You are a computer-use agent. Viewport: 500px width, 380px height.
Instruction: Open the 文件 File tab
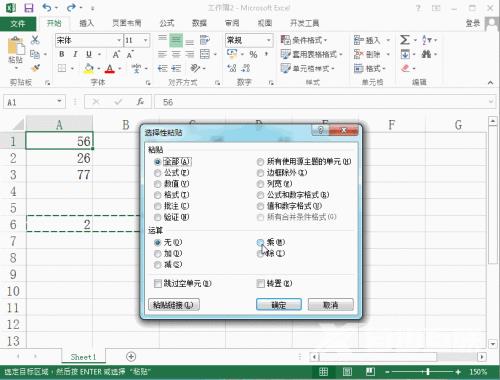(x=18, y=23)
